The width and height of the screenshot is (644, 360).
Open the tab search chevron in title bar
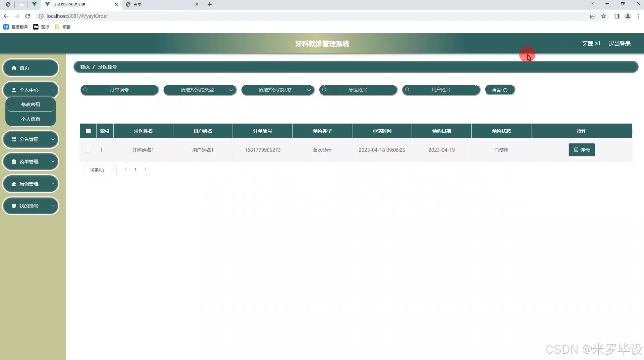[x=592, y=4]
